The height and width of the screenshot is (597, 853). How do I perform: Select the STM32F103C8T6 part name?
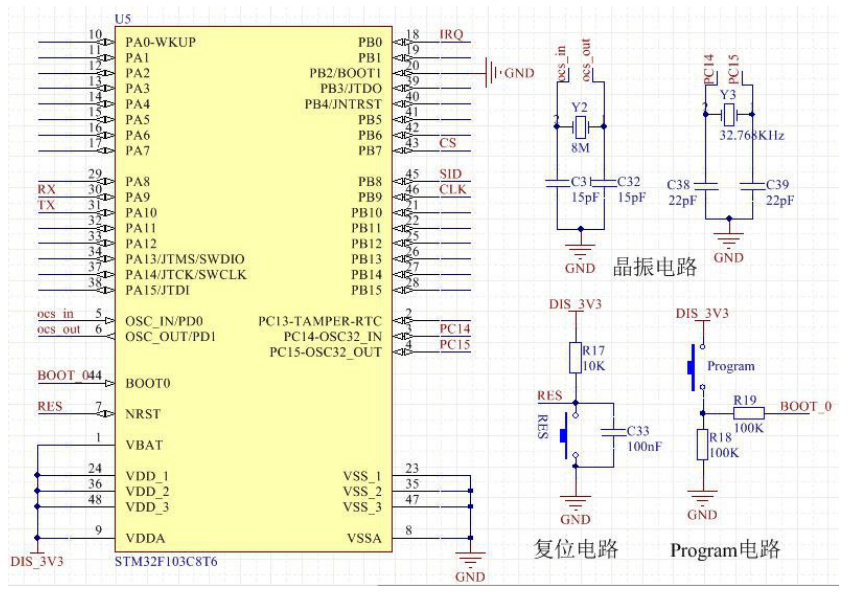click(x=166, y=561)
